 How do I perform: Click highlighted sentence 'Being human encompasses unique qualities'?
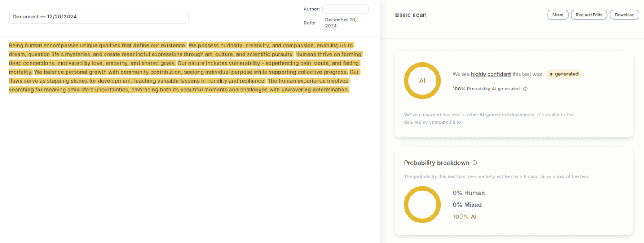point(97,45)
